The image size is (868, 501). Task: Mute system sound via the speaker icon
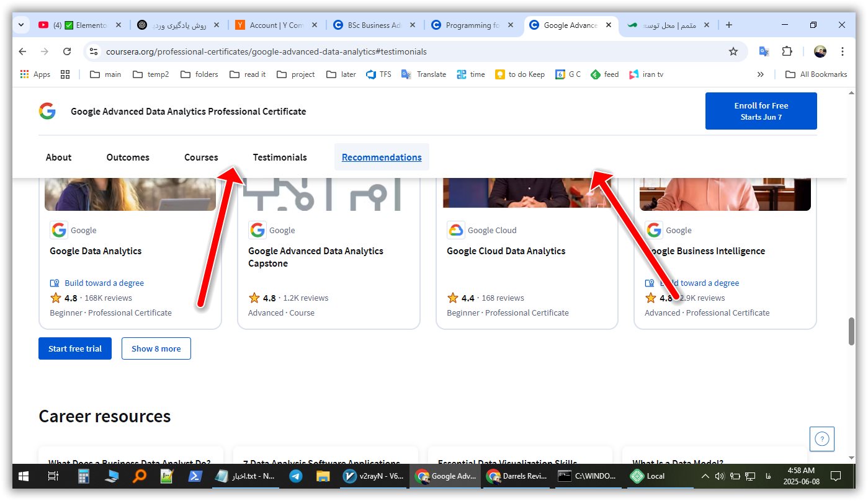tap(720, 476)
